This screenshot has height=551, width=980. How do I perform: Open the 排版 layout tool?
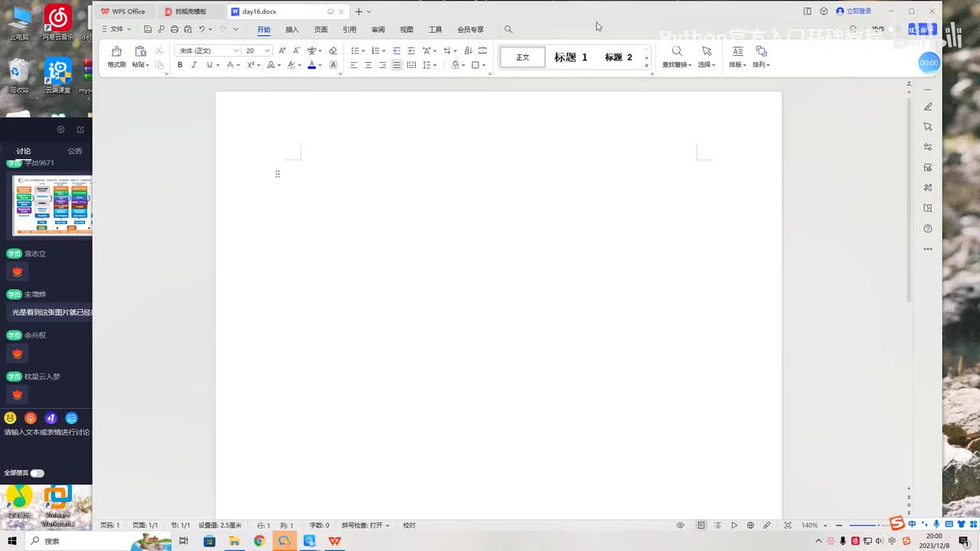tap(737, 57)
